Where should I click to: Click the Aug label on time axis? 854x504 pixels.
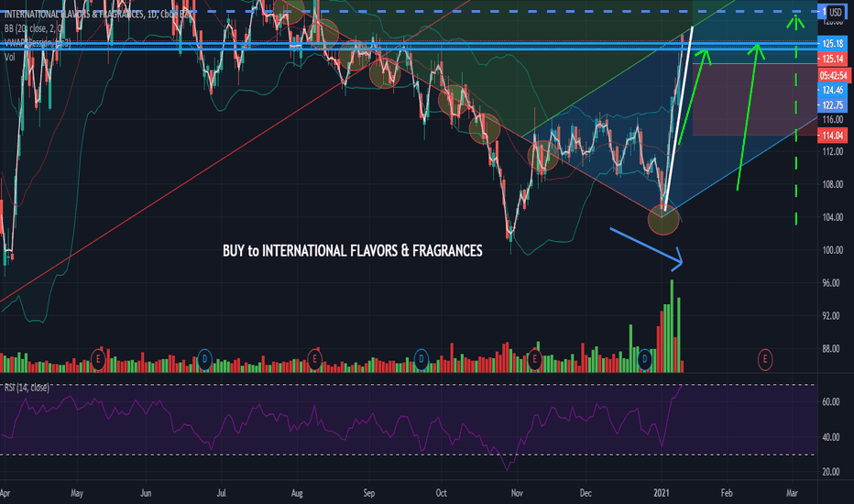(x=297, y=493)
